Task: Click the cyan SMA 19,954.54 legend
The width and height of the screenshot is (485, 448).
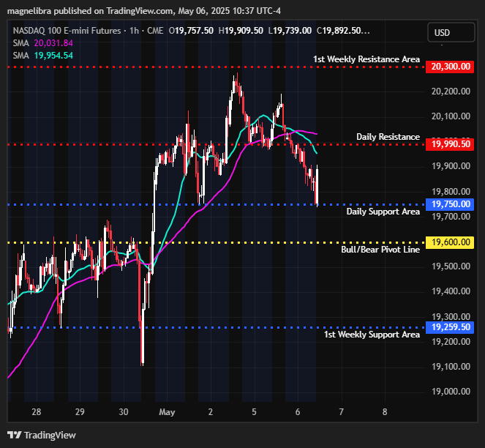Action: tap(43, 56)
